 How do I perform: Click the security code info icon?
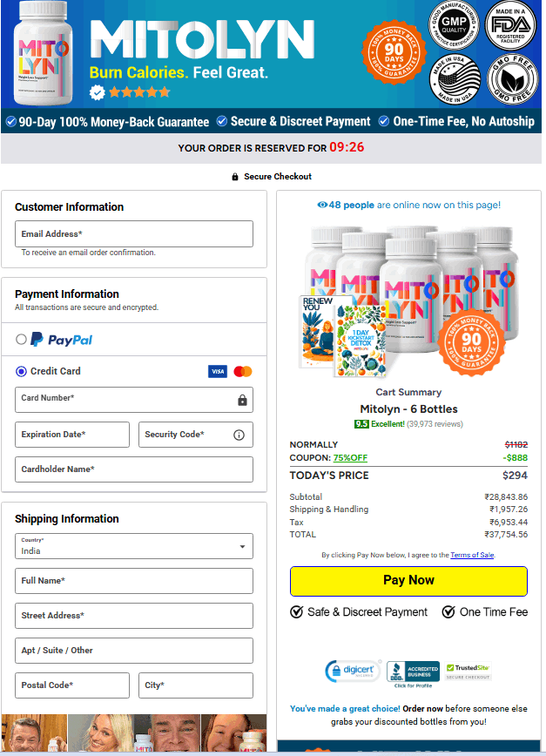[x=239, y=435]
